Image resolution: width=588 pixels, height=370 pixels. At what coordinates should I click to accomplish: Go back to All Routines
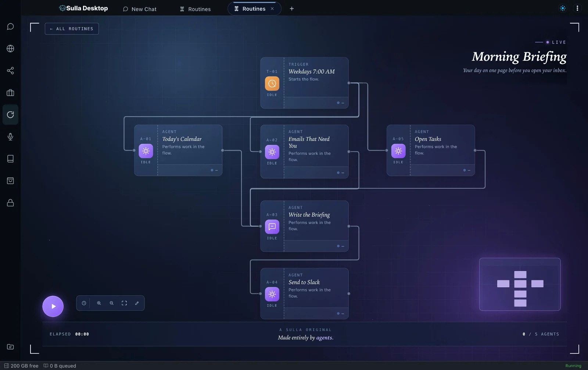tap(72, 29)
